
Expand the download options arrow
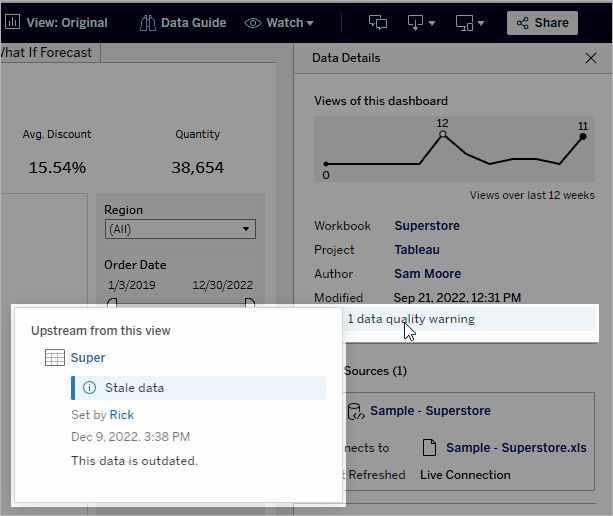tap(432, 23)
